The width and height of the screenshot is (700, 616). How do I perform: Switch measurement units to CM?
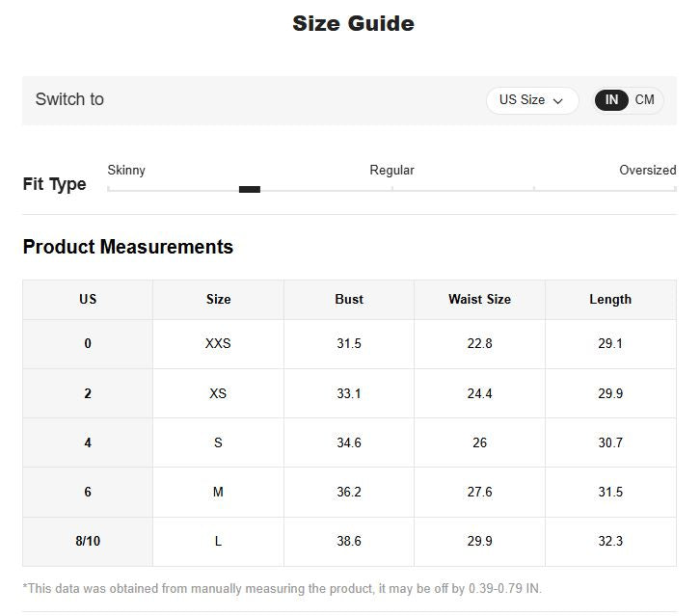click(644, 100)
